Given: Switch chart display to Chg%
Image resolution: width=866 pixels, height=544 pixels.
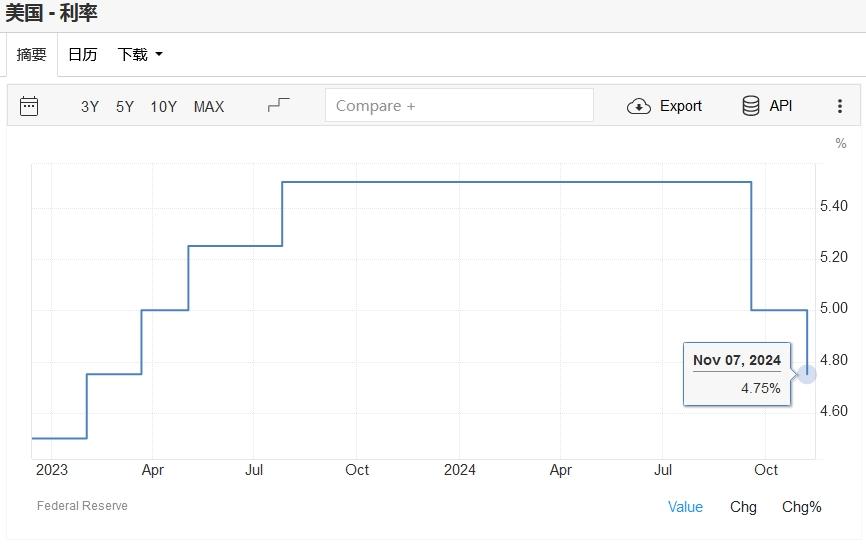Looking at the screenshot, I should click(x=801, y=507).
